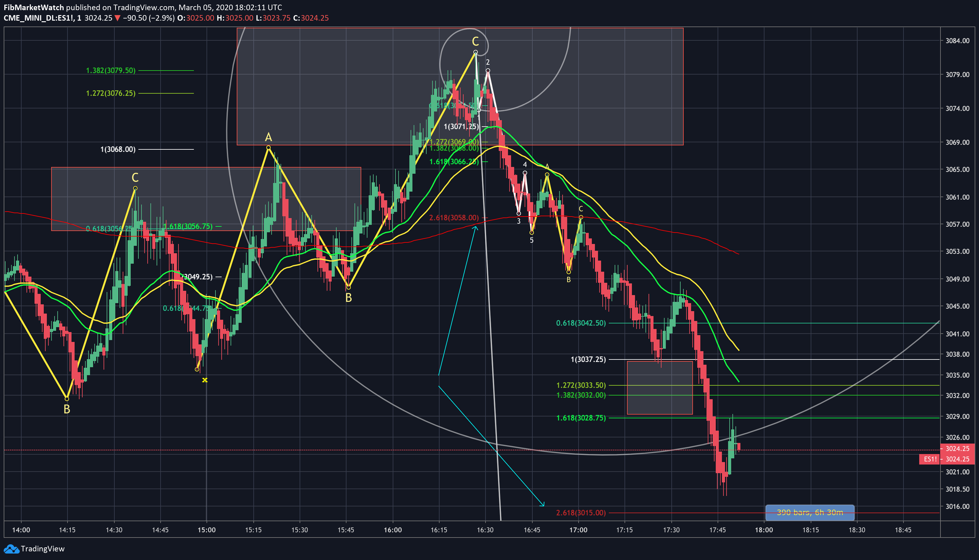
Task: Click the 18:45 time axis label
Action: coord(903,530)
